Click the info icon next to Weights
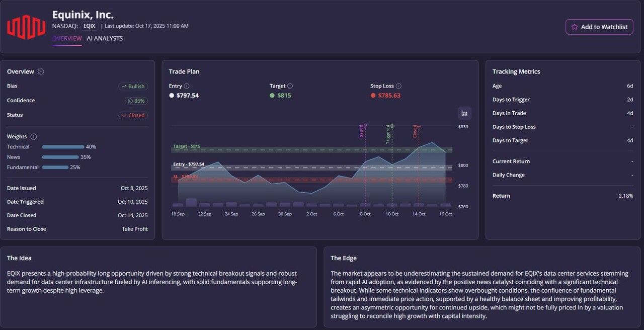 [34, 137]
